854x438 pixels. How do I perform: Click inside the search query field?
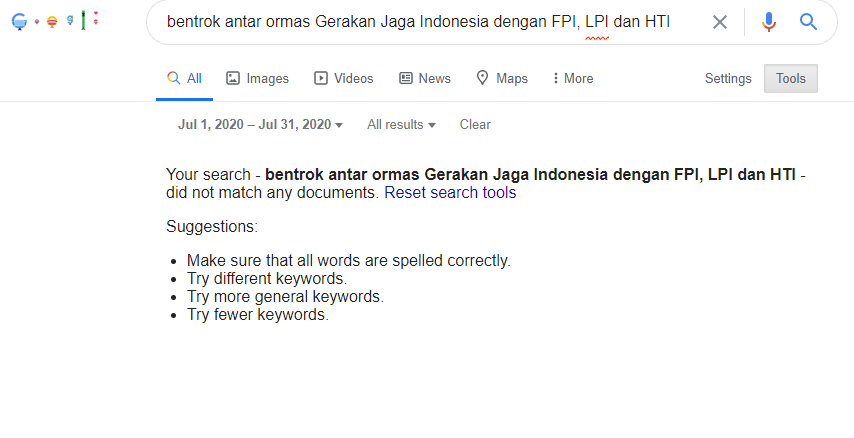click(418, 22)
